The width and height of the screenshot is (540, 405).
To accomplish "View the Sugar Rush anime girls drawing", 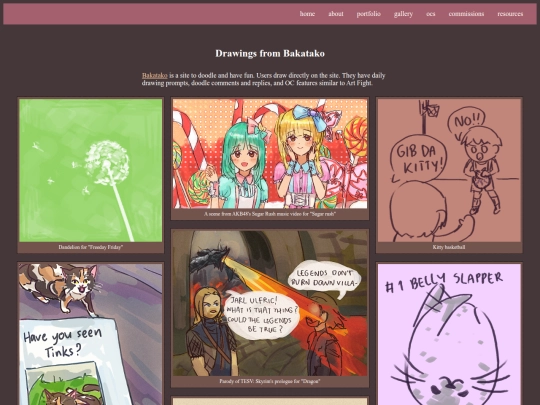I will [x=270, y=154].
